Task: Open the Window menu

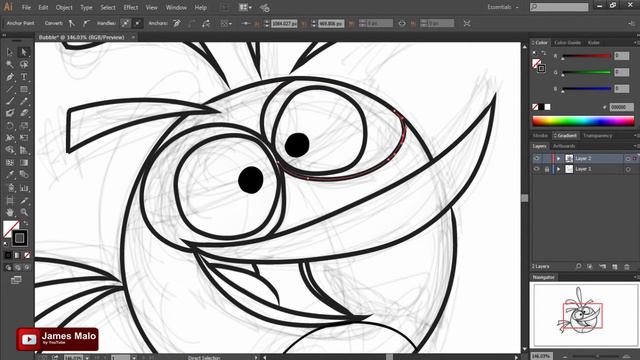Action: click(x=176, y=7)
